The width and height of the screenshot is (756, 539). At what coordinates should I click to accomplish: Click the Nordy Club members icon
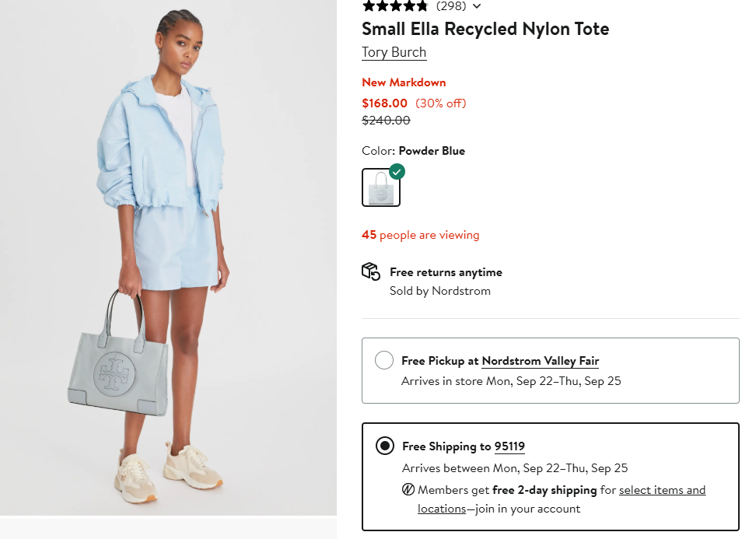pyautogui.click(x=408, y=490)
